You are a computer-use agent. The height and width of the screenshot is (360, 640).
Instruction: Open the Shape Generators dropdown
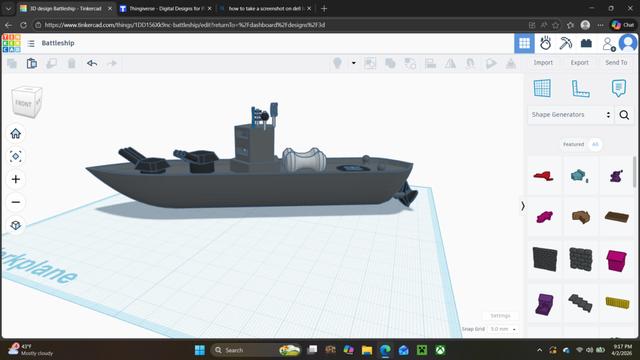571,115
